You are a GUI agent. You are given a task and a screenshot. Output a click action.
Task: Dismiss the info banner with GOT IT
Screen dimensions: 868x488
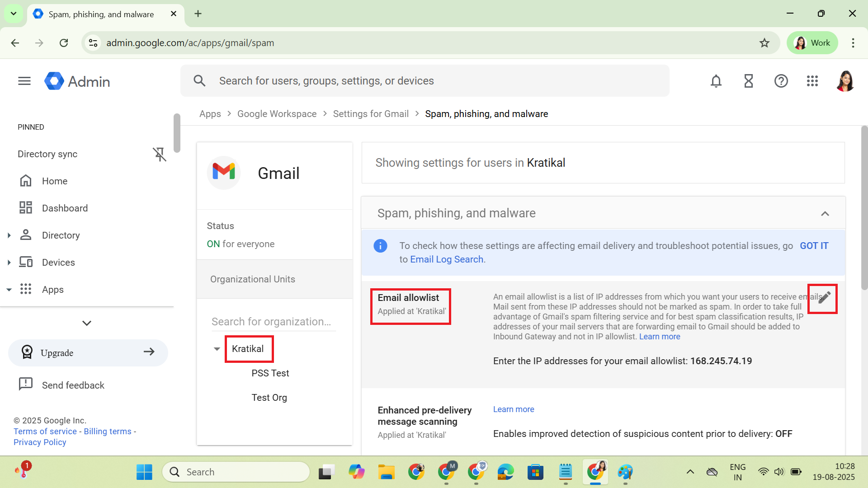click(x=814, y=246)
